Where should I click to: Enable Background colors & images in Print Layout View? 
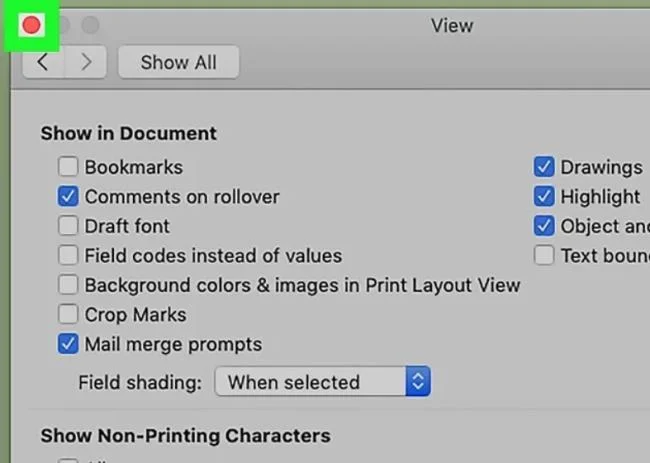(68, 285)
